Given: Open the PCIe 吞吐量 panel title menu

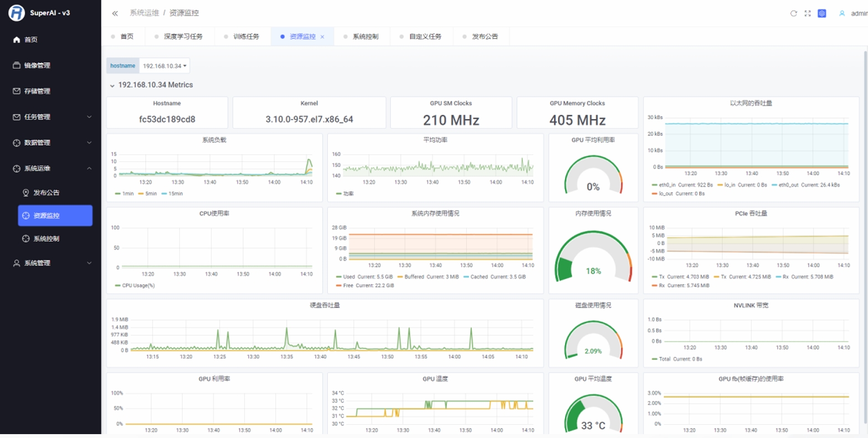Looking at the screenshot, I should coord(751,213).
